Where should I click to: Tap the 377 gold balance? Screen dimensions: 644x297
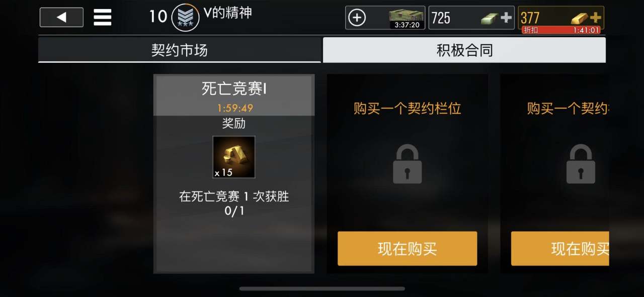(530, 18)
